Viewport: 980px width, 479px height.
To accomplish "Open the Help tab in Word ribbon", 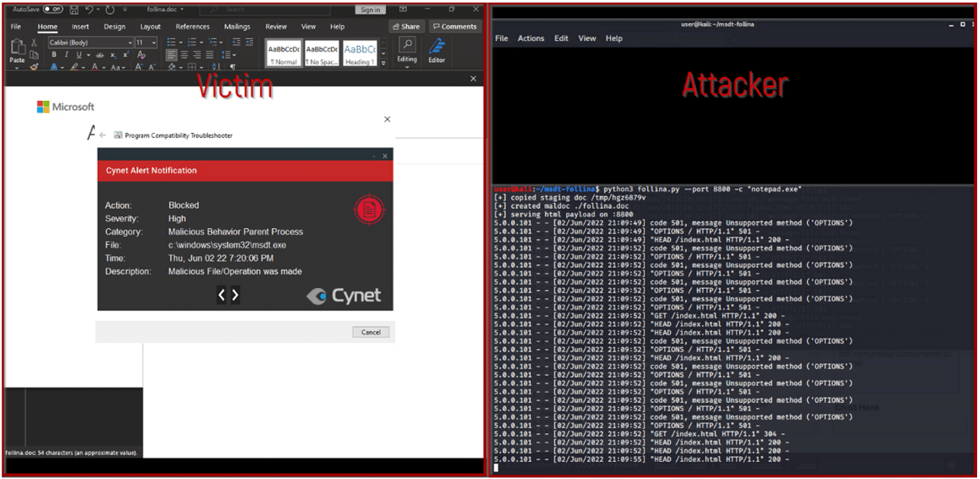I will [337, 27].
